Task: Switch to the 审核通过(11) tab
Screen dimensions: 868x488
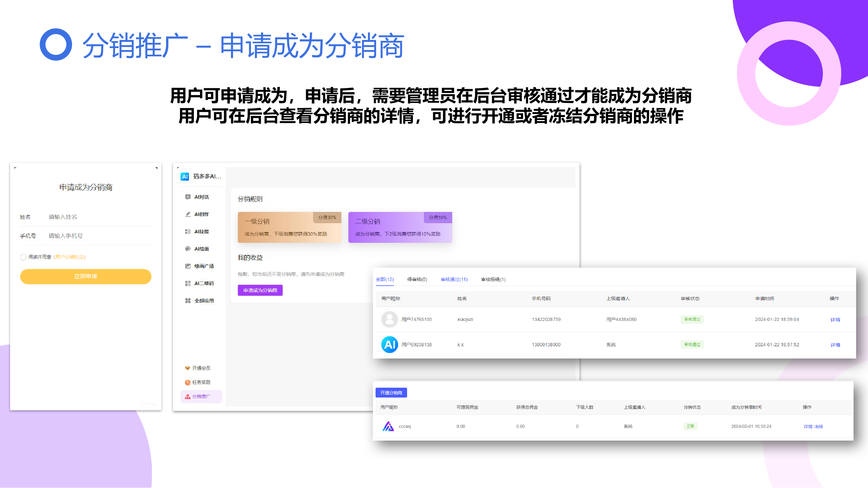Action: (454, 280)
